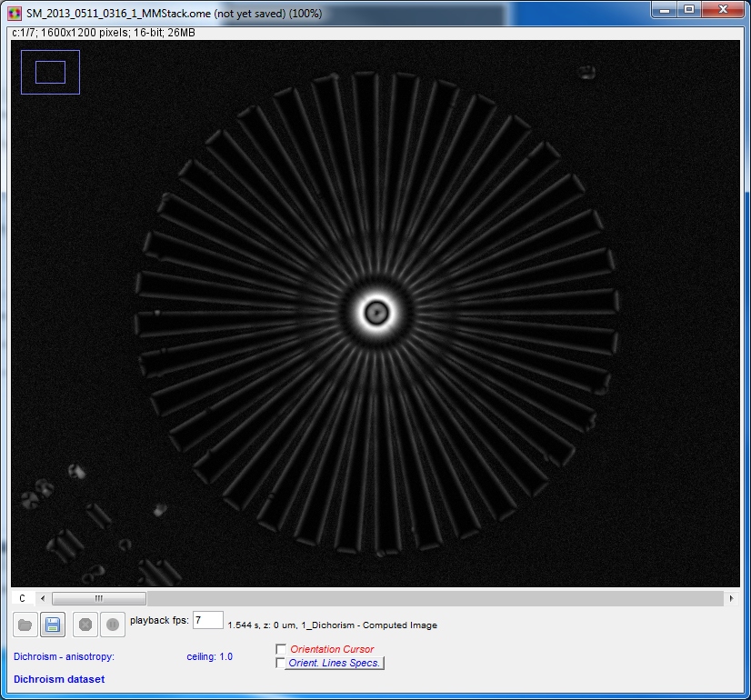Click the bright ring at star center
751x700 pixels.
coord(375,313)
